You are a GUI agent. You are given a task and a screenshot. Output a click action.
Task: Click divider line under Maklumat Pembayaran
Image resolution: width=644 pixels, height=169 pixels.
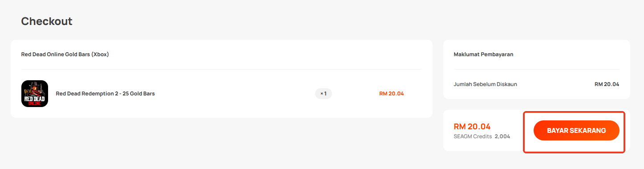coord(536,69)
